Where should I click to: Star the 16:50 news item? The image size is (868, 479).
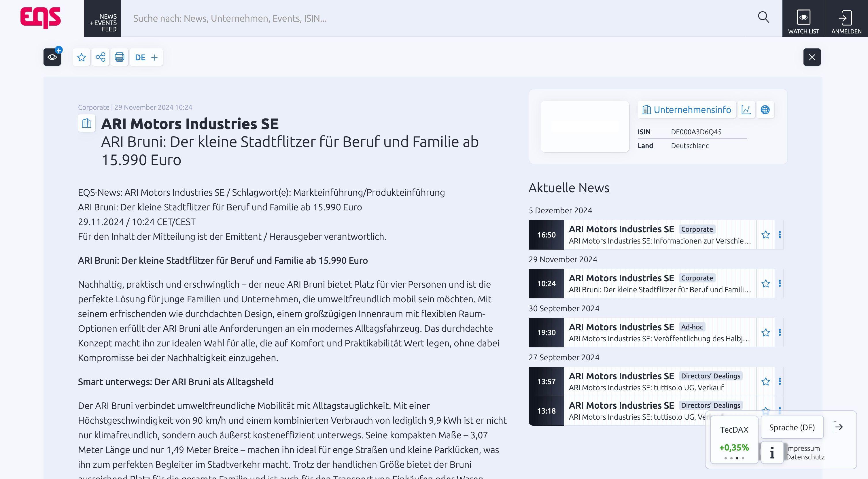click(765, 235)
